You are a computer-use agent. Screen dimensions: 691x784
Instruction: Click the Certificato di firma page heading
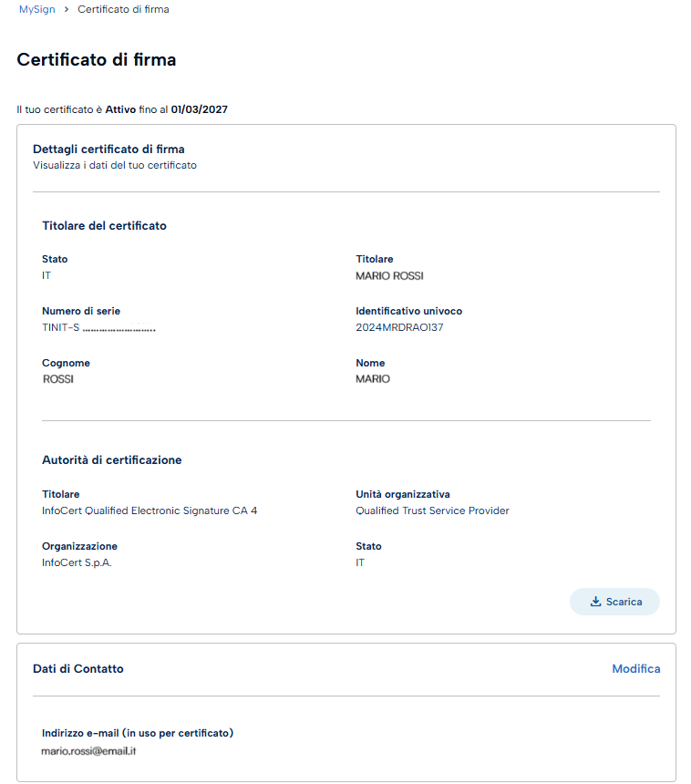click(x=97, y=60)
